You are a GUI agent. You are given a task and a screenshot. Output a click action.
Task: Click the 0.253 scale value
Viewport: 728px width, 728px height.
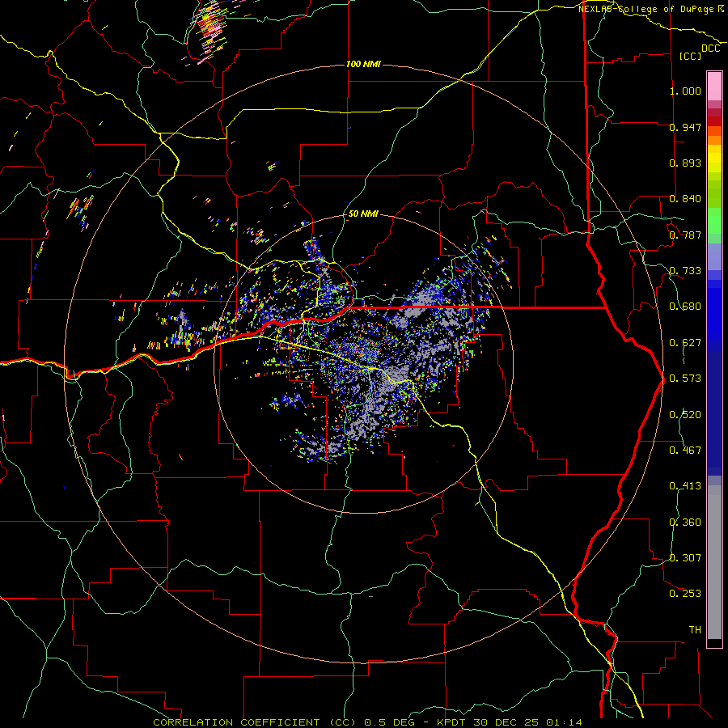[x=685, y=594]
